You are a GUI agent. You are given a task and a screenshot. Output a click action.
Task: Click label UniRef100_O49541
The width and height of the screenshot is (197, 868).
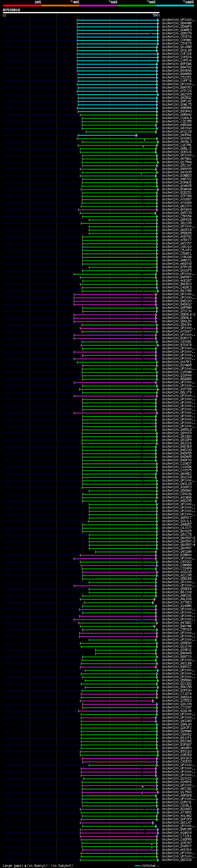tap(177, 135)
